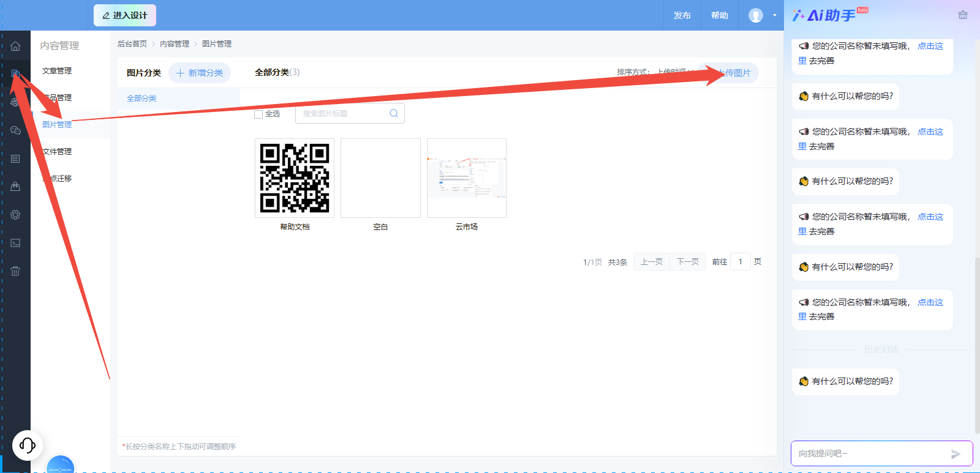Screen dimensions: 980x473
Task: Click the 新增分类 button
Action: [x=200, y=73]
